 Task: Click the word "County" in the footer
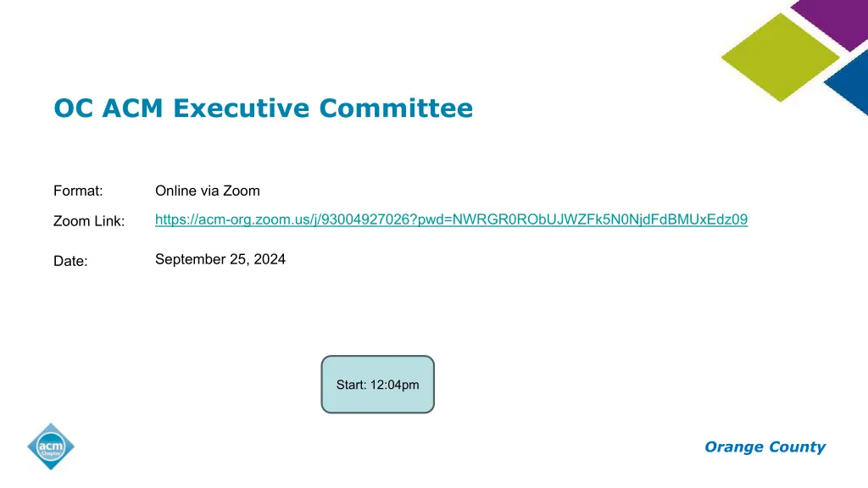pos(798,447)
